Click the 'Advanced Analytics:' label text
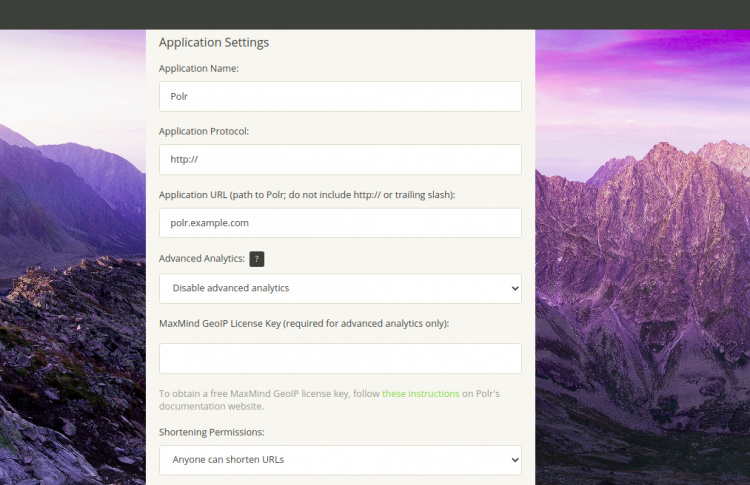The height and width of the screenshot is (485, 750). tap(201, 259)
